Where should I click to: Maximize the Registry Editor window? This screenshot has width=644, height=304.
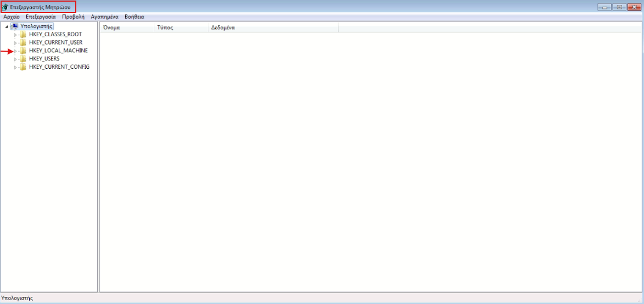(x=619, y=7)
